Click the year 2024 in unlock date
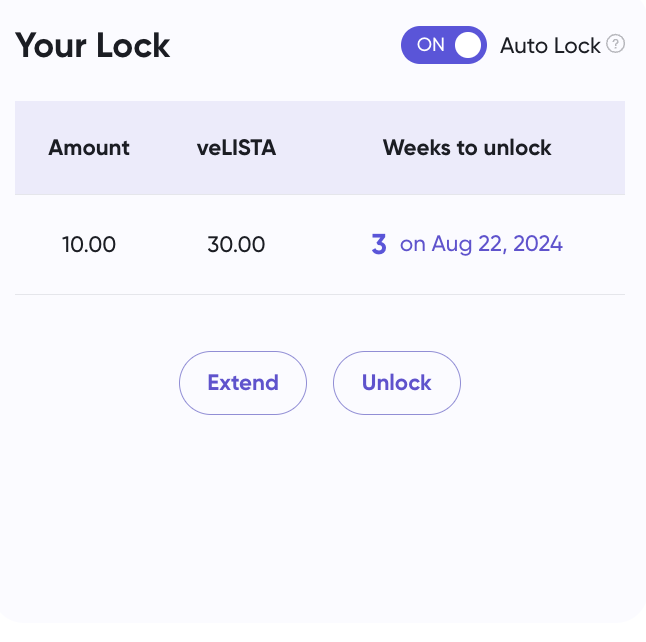This screenshot has height=642, width=646. [539, 244]
